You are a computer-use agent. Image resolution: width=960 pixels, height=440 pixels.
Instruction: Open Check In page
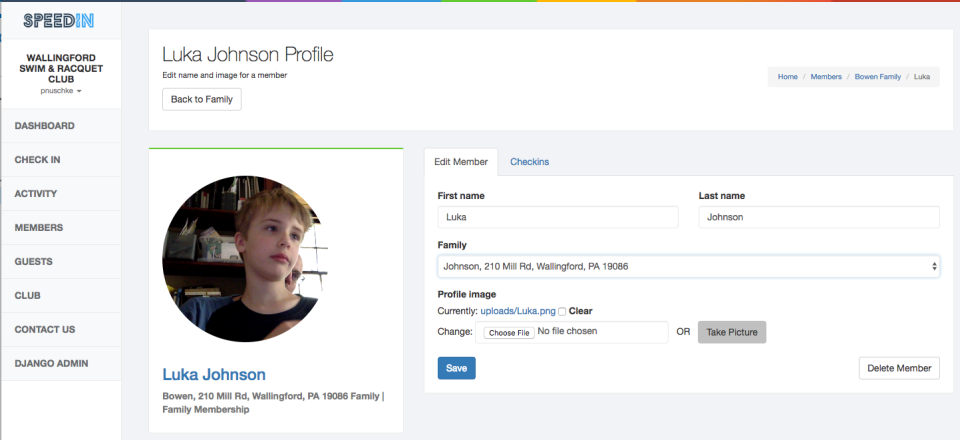tap(38, 160)
